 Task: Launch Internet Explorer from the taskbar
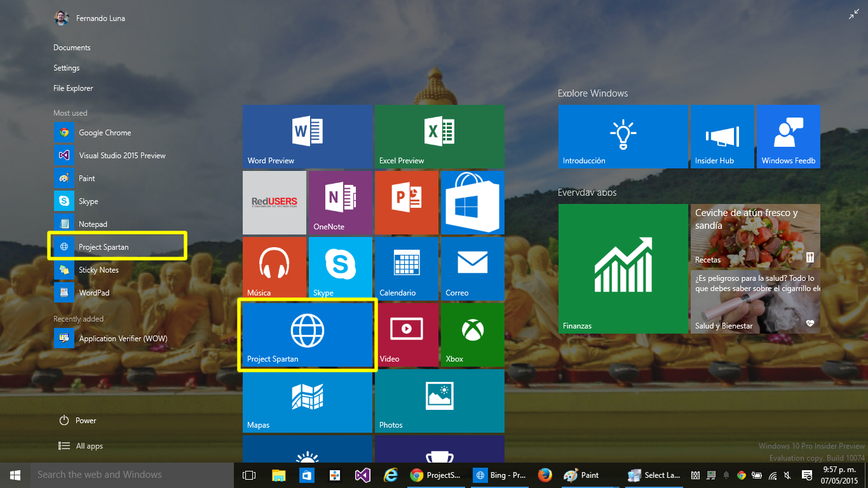[390, 475]
